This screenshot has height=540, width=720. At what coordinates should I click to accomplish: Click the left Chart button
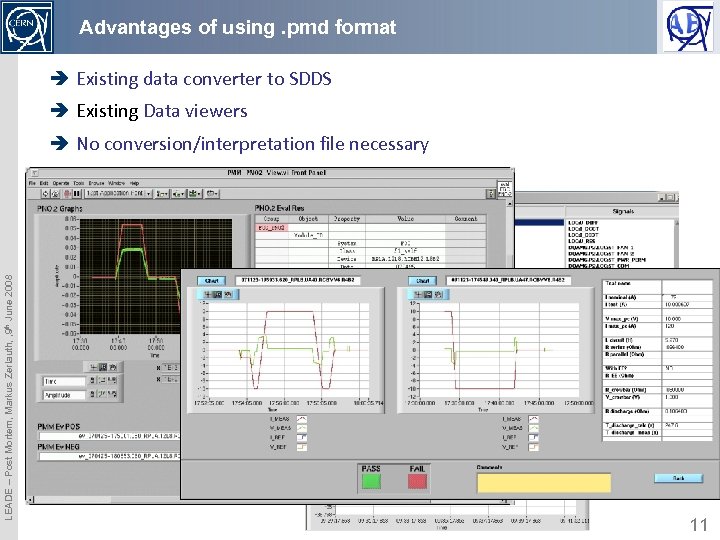click(x=211, y=281)
